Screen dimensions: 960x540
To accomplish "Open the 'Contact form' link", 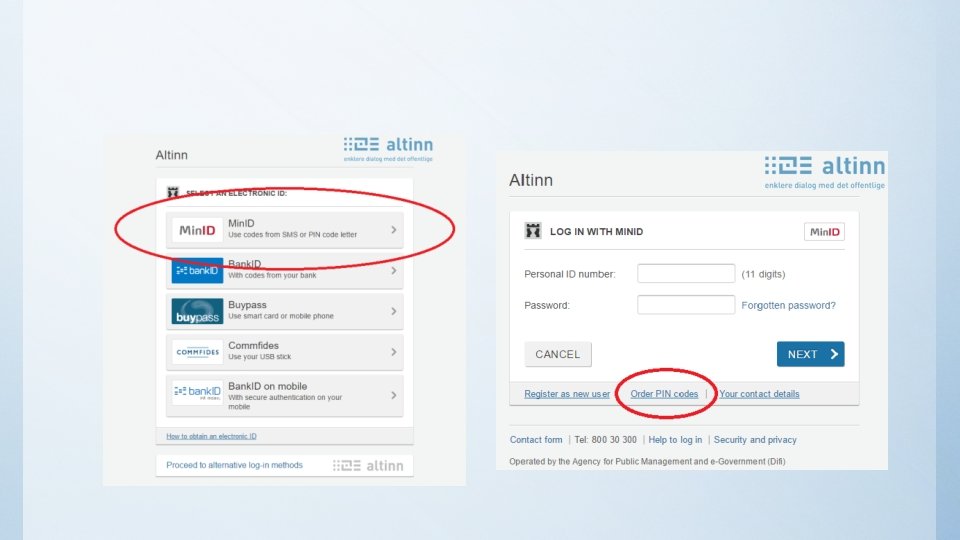I will click(x=536, y=440).
